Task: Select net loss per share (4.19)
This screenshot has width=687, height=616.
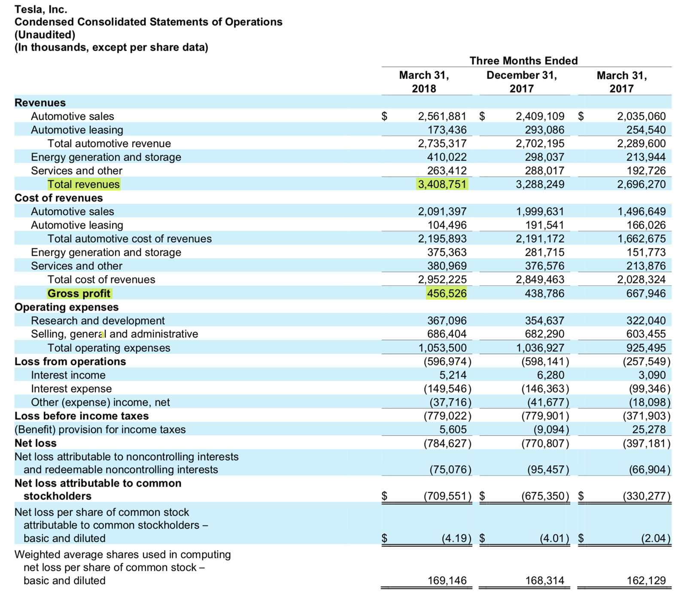Action: 456,539
